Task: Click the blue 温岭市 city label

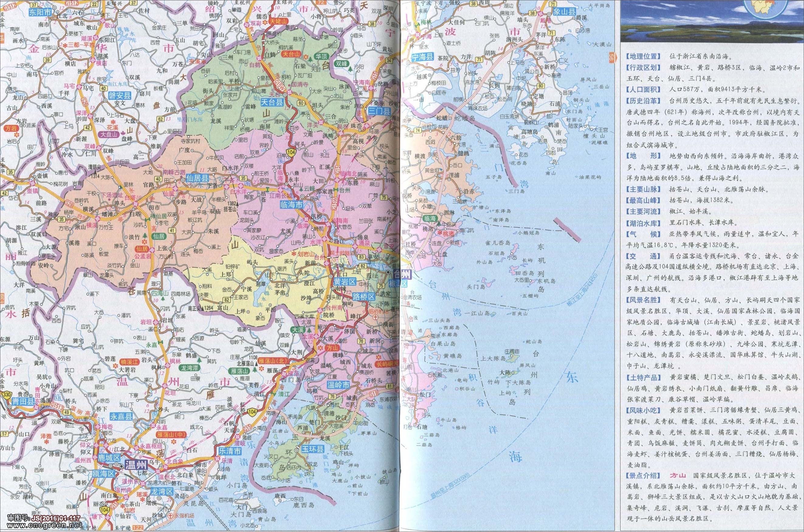Action: point(338,385)
